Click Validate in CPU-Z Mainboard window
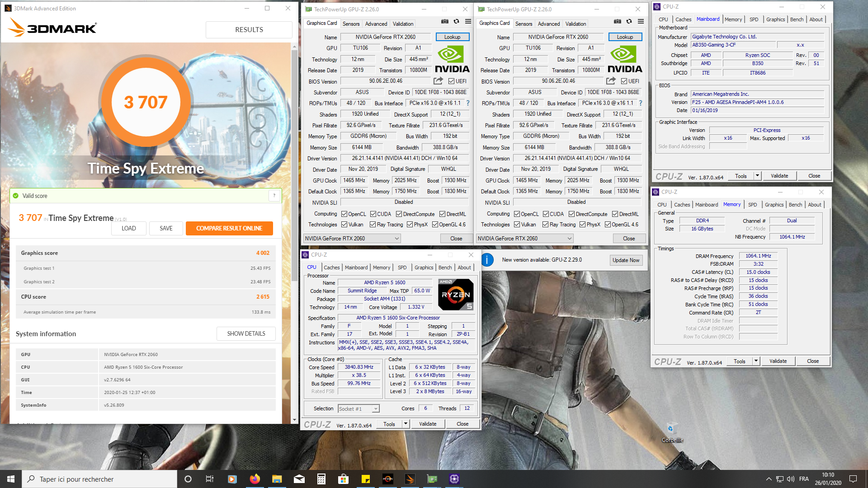The image size is (868, 488). tap(779, 176)
